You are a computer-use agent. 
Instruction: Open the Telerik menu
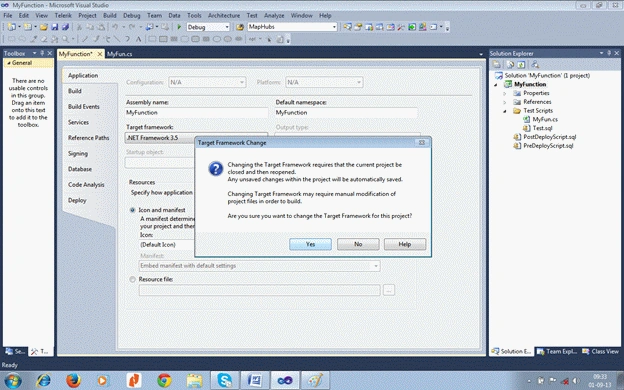(x=63, y=16)
